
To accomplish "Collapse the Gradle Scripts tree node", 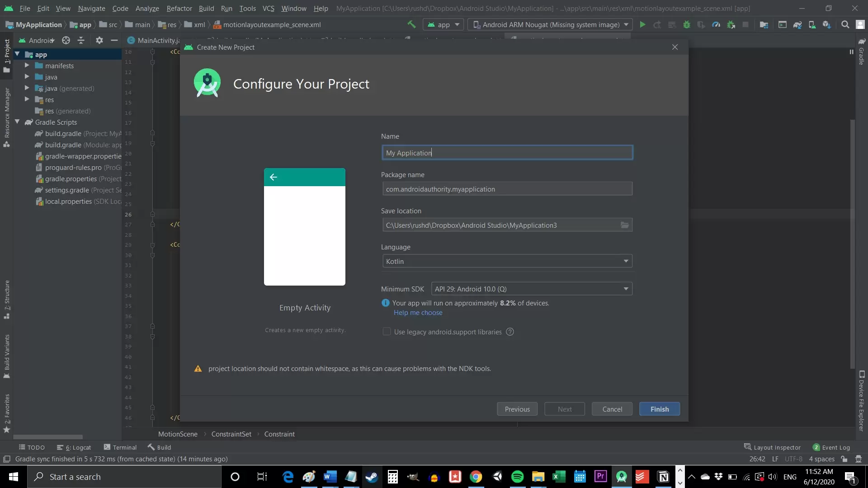I will click(x=17, y=122).
